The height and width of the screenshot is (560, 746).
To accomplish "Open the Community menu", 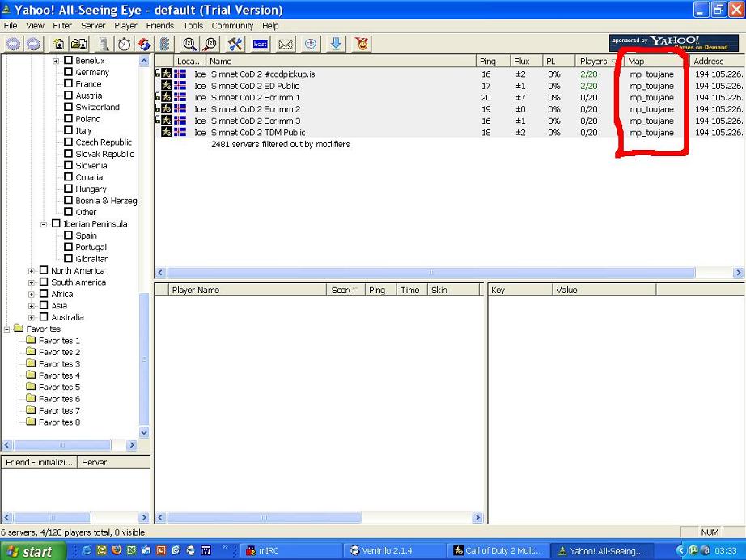I will [232, 26].
